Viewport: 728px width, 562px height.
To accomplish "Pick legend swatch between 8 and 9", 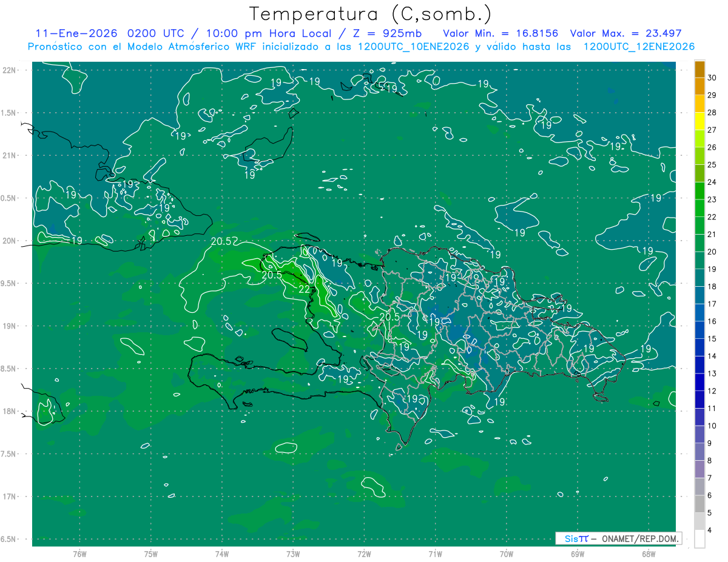I will click(699, 452).
